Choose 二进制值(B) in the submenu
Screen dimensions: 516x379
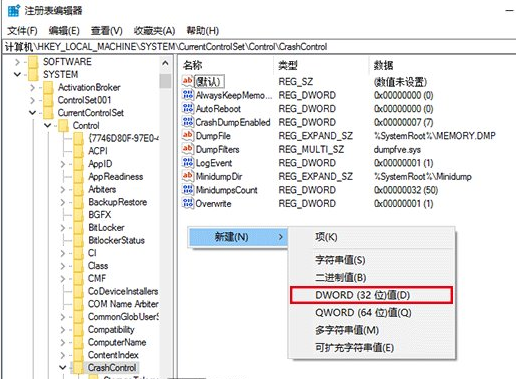point(371,277)
